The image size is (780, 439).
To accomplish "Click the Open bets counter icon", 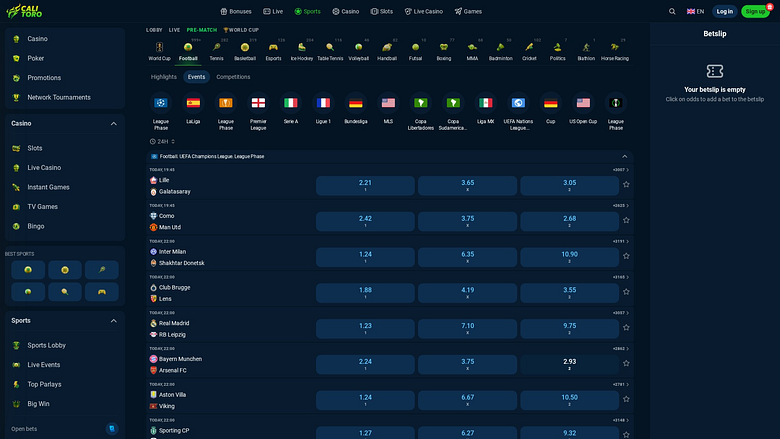I will (112, 429).
